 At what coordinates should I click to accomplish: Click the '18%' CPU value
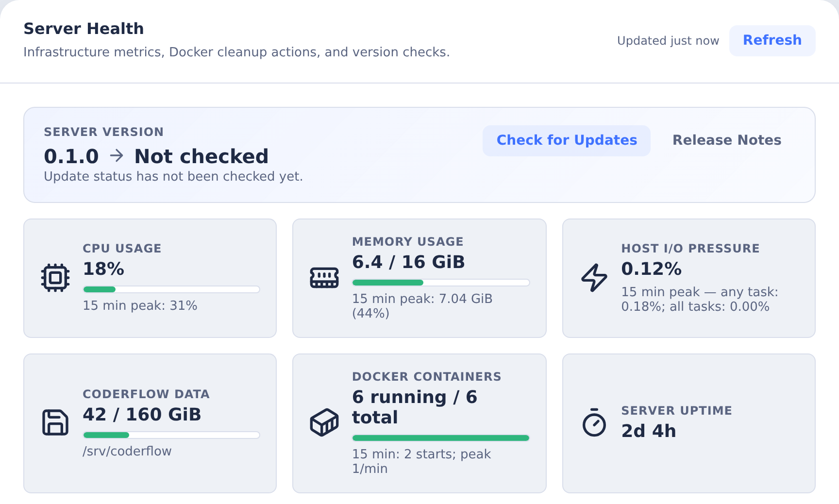click(103, 269)
